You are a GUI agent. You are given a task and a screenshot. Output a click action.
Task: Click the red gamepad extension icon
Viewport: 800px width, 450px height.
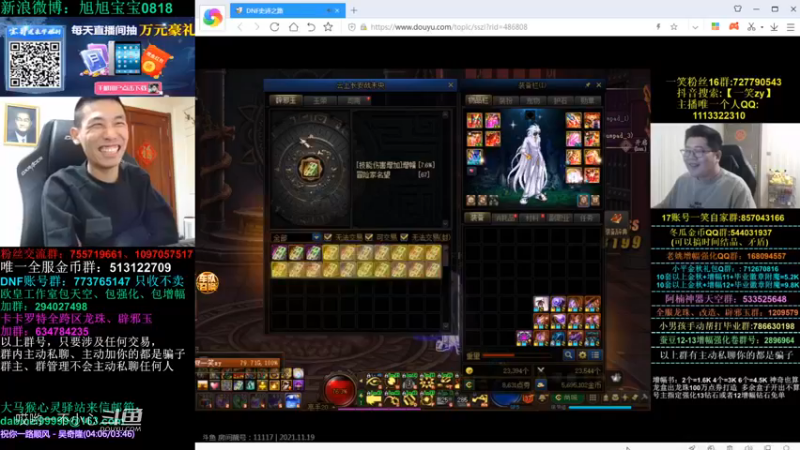tap(734, 27)
